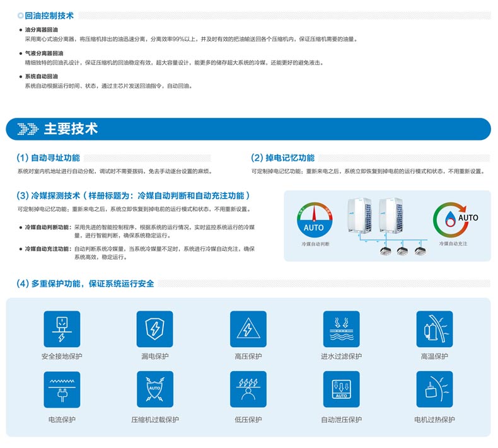Click the 高温保护 compressor icon

point(434,329)
